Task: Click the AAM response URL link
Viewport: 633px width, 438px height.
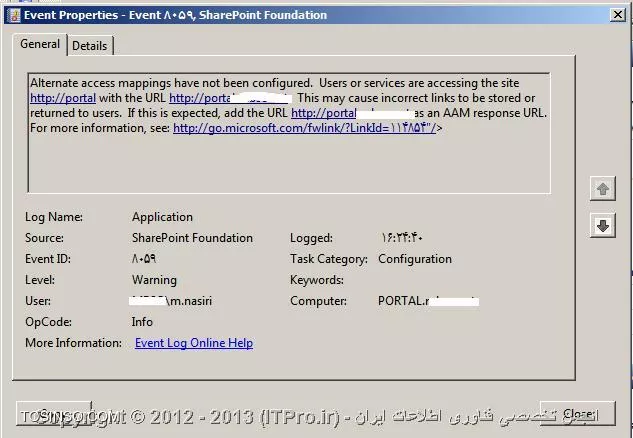Action: pyautogui.click(x=352, y=113)
